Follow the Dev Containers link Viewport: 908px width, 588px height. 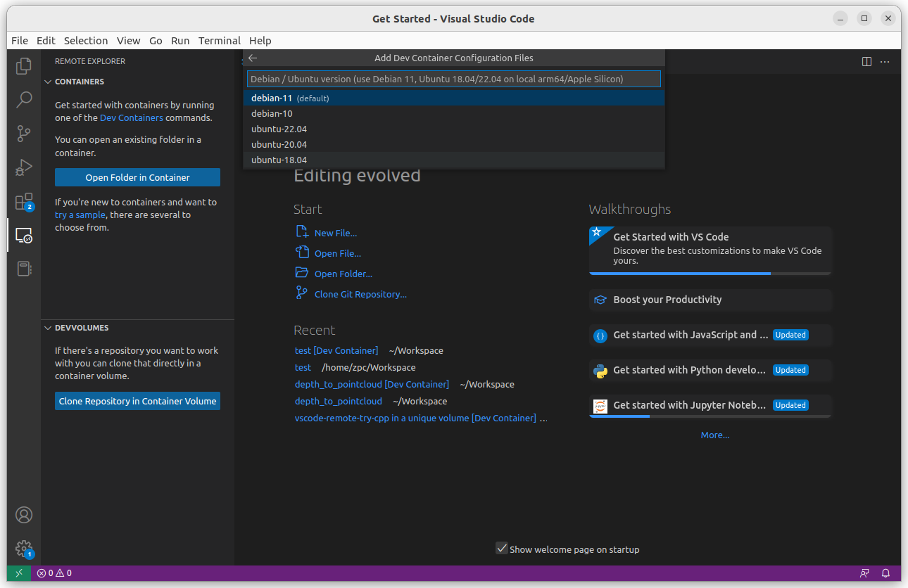(132, 117)
